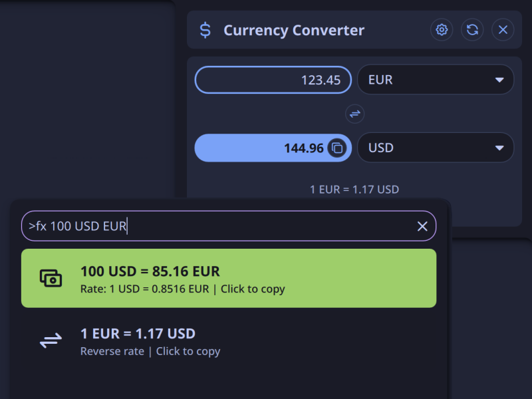Select the 123.45 amount field
Viewport: 532px width, 399px height.
pos(273,79)
